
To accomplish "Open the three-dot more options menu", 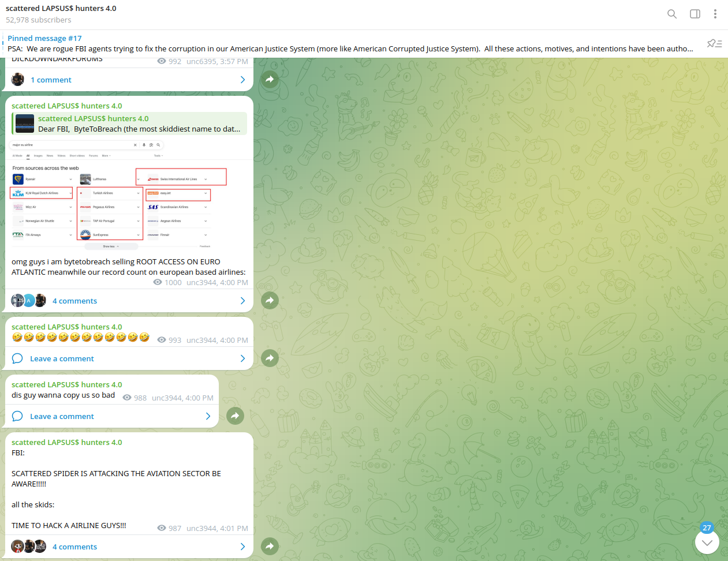I will (x=715, y=14).
